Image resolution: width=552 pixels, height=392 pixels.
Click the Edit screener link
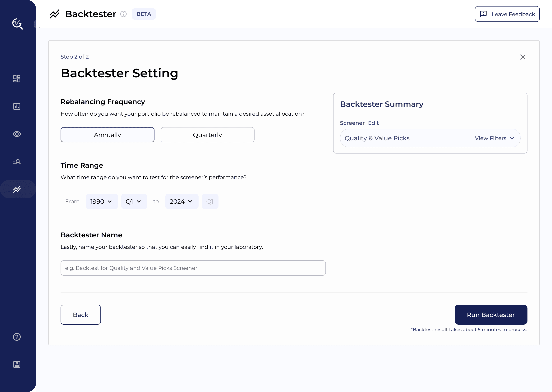click(x=373, y=123)
